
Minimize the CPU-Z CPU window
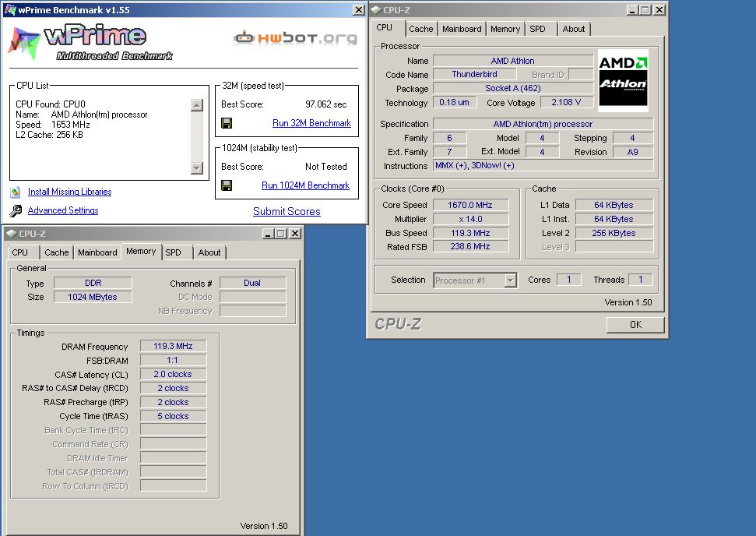click(x=632, y=9)
